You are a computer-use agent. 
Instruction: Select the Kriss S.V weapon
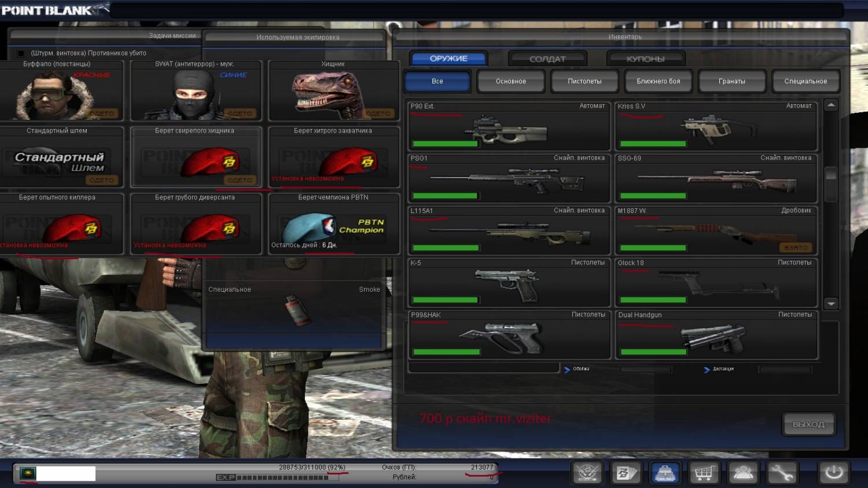(x=716, y=126)
